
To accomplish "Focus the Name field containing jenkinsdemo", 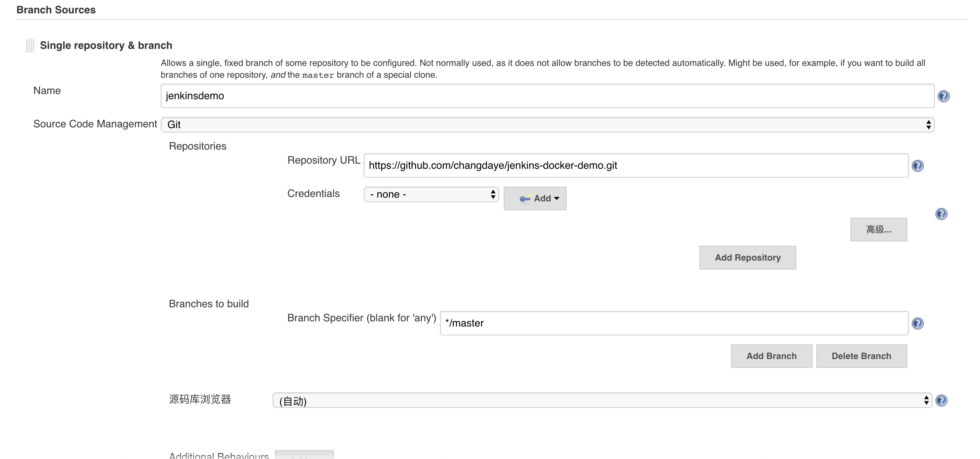I will tap(547, 96).
